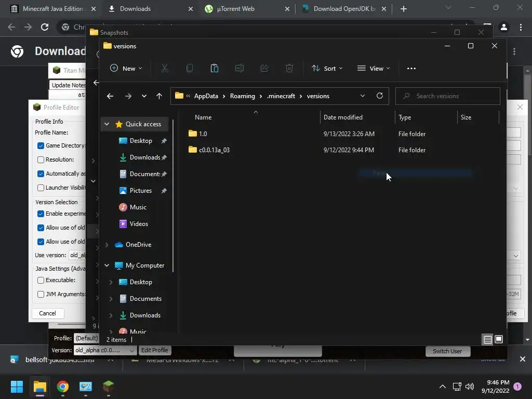Toggle the Launcher Visibility checkbox
The height and width of the screenshot is (399, 532).
[x=41, y=188]
